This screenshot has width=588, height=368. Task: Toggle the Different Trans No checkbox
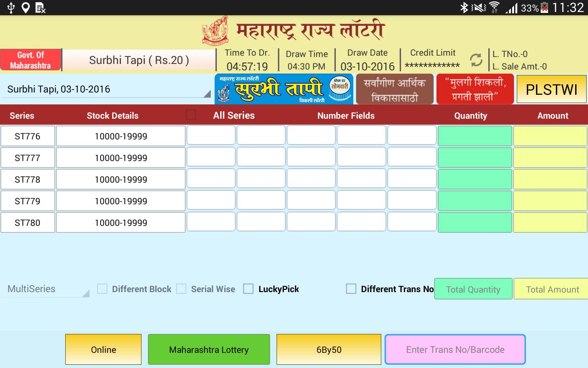[351, 289]
